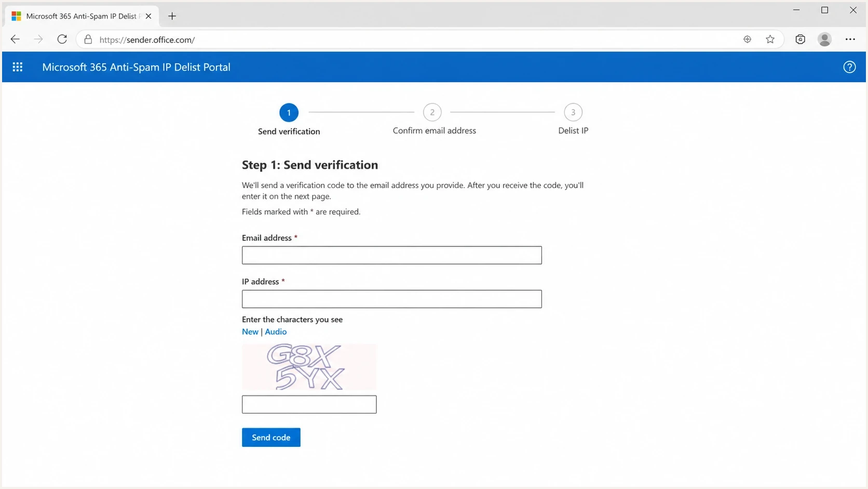Viewport: 868px width, 489px height.
Task: Click step 1 circle in progress tracker
Action: (289, 112)
